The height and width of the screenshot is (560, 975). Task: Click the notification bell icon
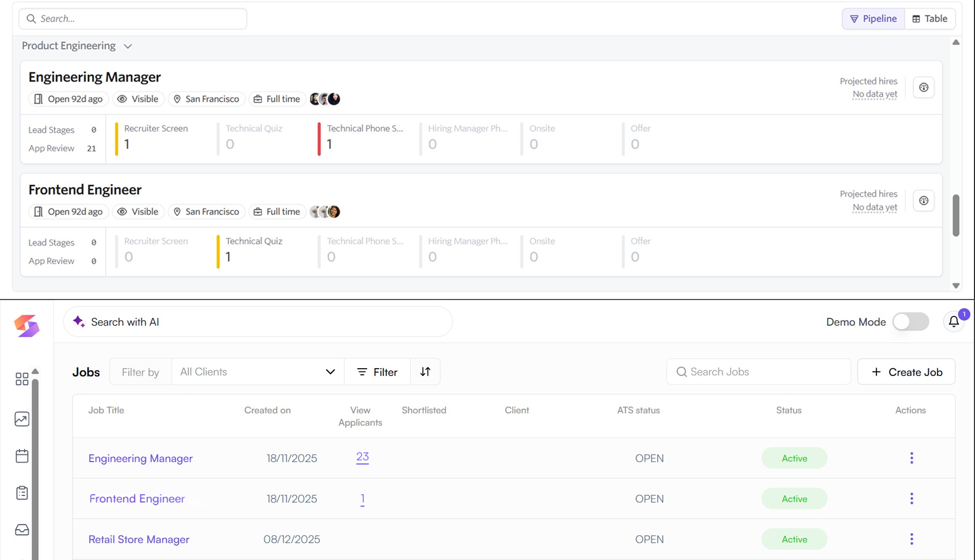pos(953,322)
